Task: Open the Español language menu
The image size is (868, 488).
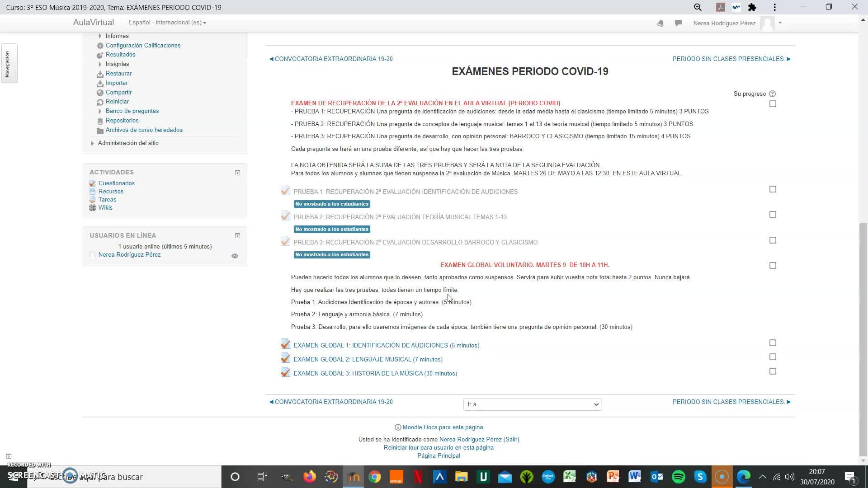Action: 167,23
